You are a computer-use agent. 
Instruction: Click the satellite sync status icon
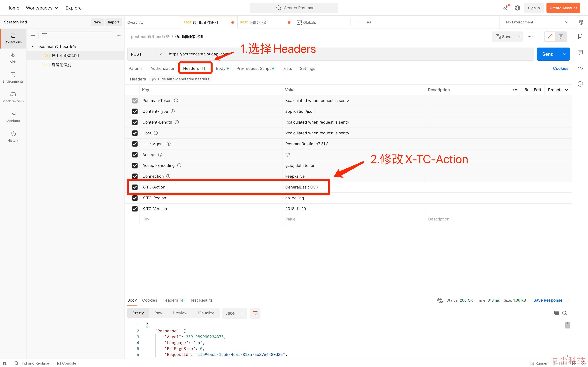[x=506, y=8]
